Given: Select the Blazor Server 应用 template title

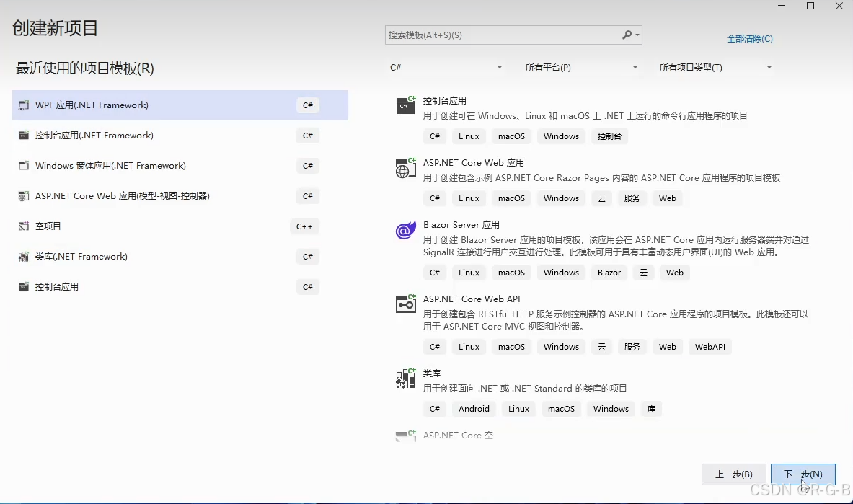Looking at the screenshot, I should 461,225.
